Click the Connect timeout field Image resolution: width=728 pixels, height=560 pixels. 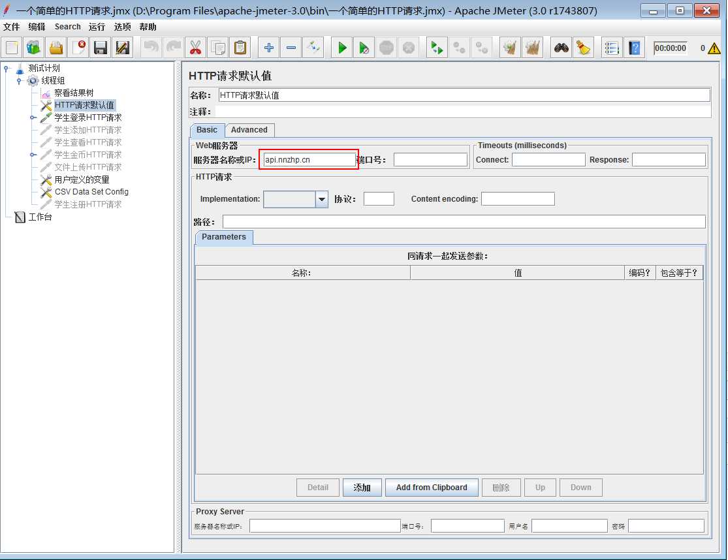tap(548, 160)
